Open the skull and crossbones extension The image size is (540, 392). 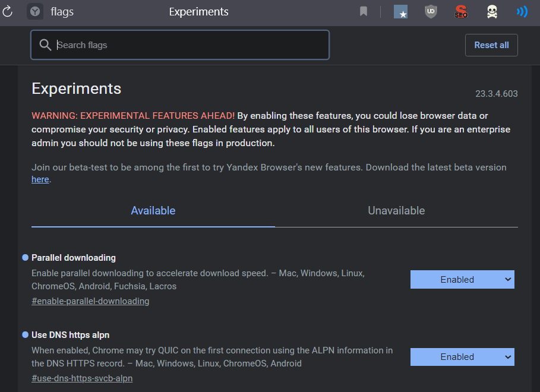point(492,12)
